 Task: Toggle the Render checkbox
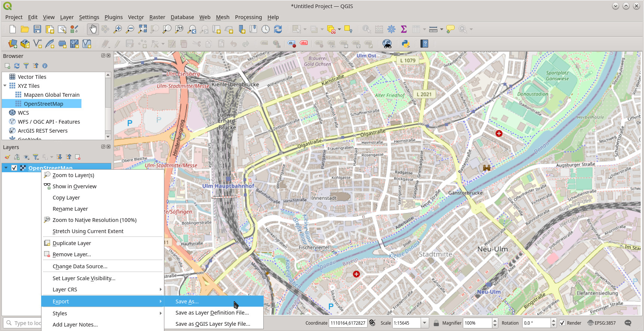[x=562, y=323]
